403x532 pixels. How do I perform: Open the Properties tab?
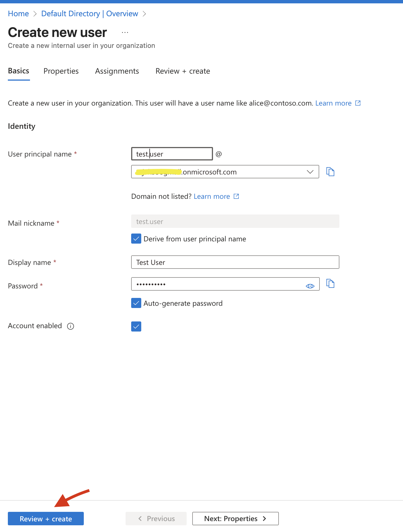tap(61, 71)
